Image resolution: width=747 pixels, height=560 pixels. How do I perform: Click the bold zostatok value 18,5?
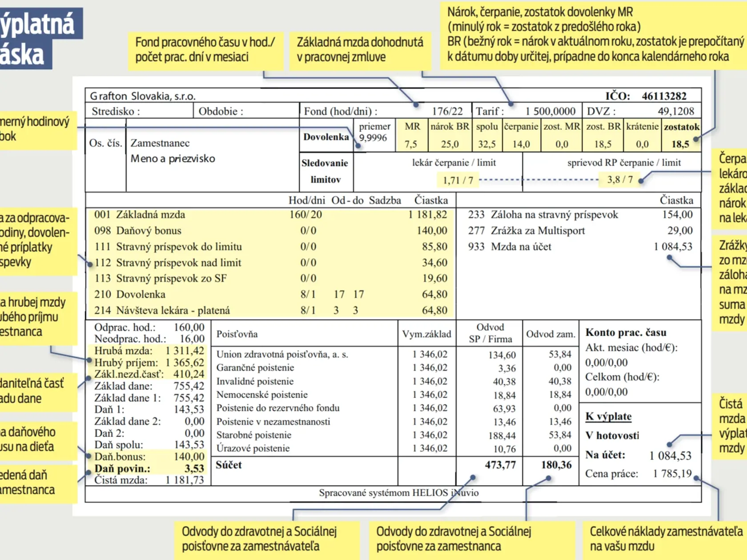680,144
